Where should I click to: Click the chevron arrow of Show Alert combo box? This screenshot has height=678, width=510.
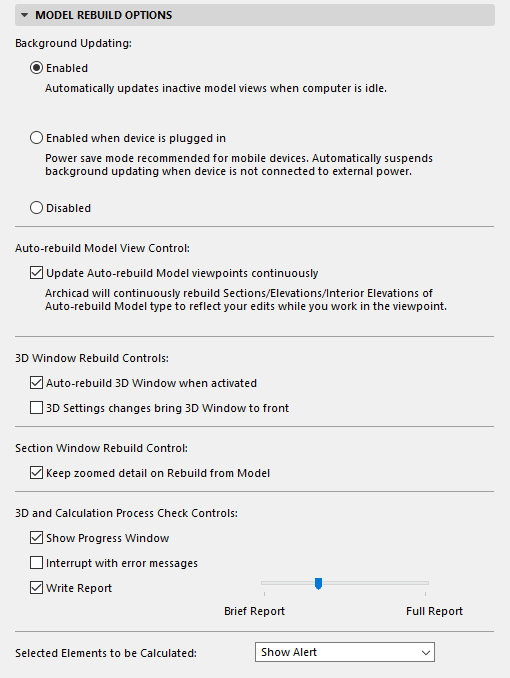[426, 652]
